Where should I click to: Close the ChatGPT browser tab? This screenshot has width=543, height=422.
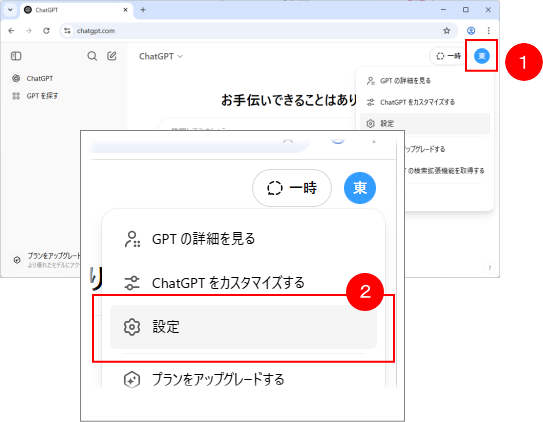coord(125,10)
